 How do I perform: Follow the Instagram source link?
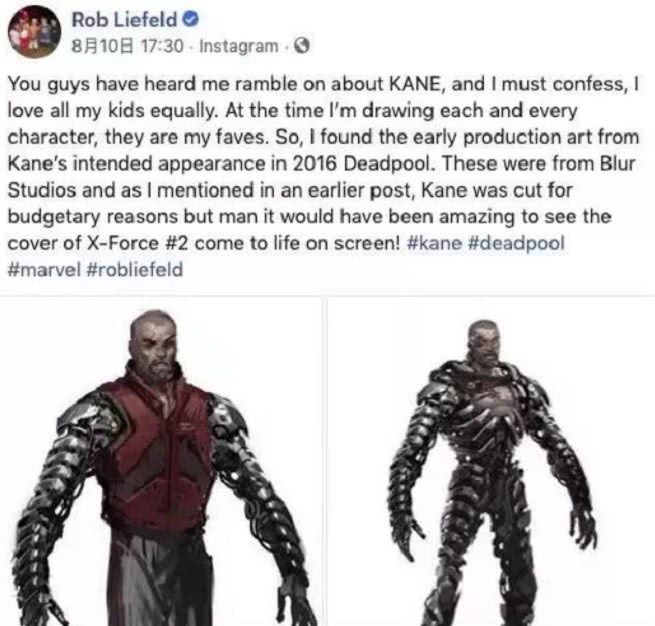coord(239,46)
